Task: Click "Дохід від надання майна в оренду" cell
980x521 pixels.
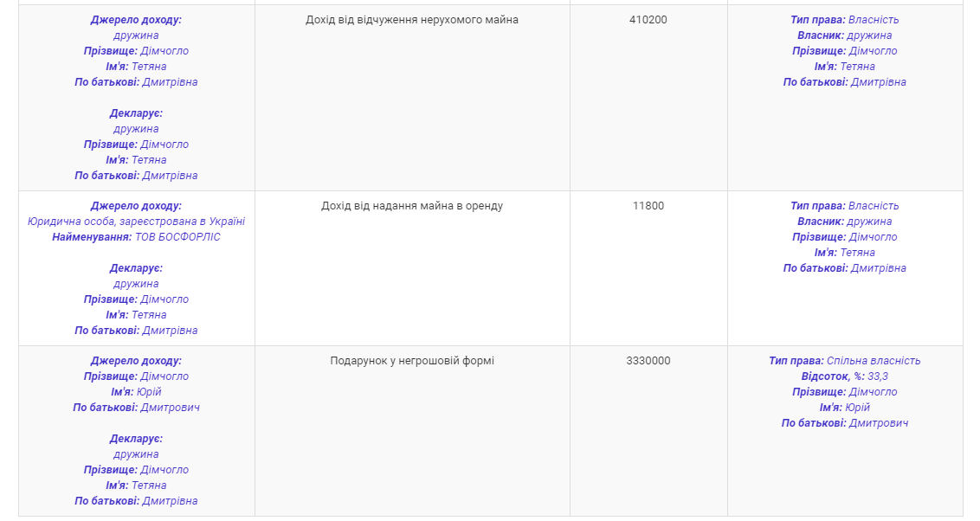Action: coord(412,206)
